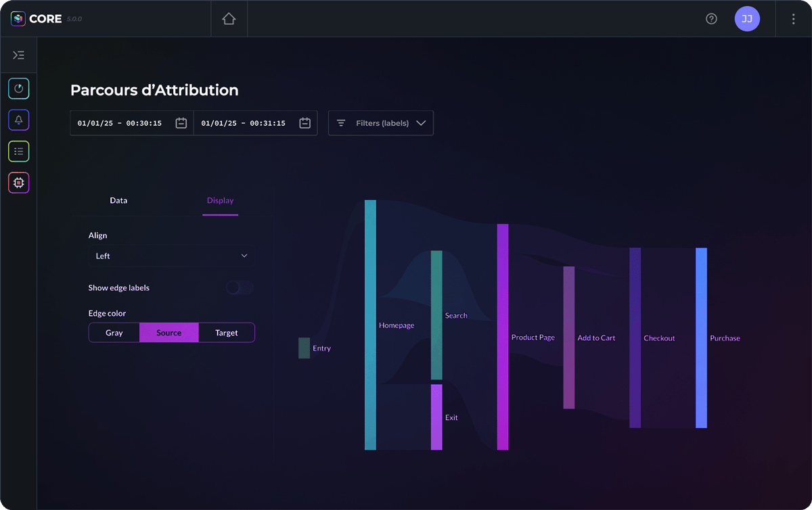Expand the Filters (labels) dropdown

pos(381,123)
